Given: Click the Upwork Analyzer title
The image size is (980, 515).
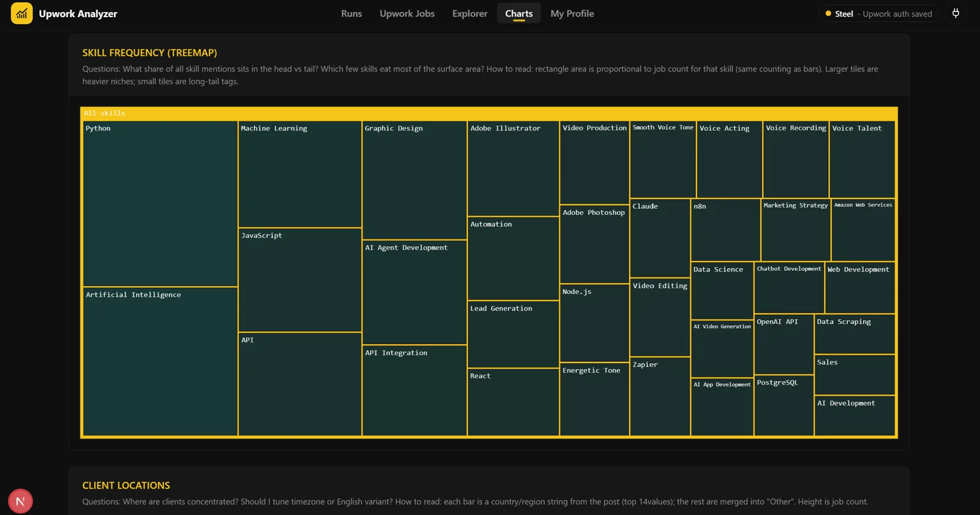Looking at the screenshot, I should (x=78, y=13).
